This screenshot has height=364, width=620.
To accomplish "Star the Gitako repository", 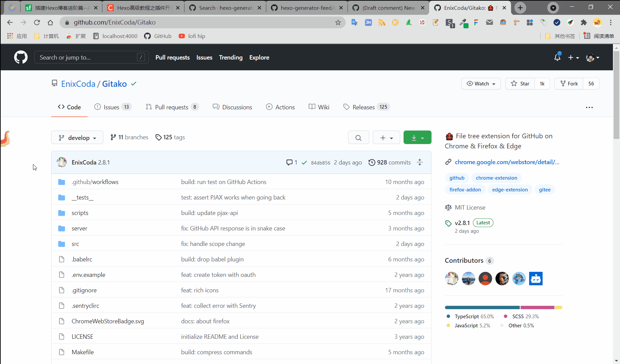I will (x=520, y=83).
